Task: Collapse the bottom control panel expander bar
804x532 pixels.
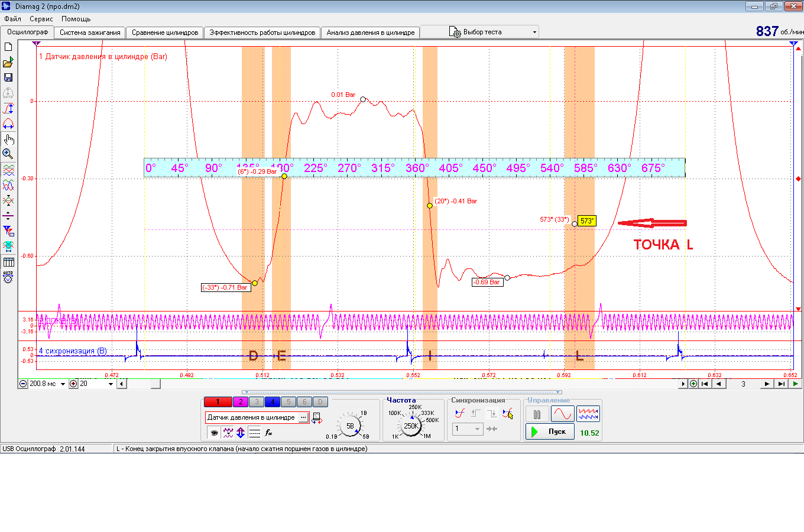Action: (402, 392)
